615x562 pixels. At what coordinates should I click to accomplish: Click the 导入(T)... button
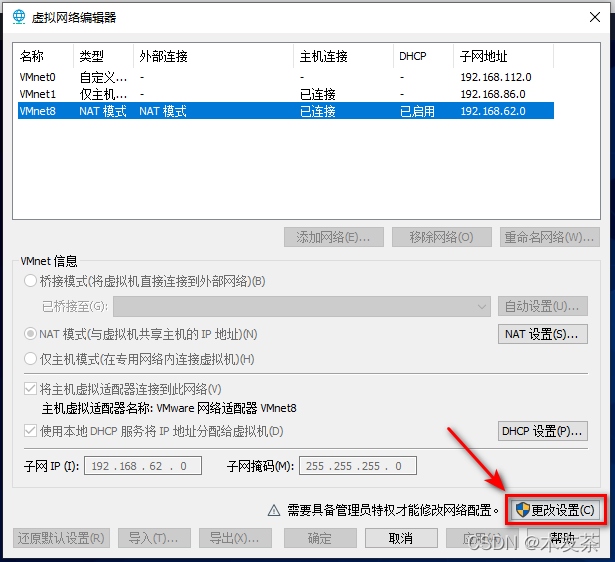coord(154,538)
